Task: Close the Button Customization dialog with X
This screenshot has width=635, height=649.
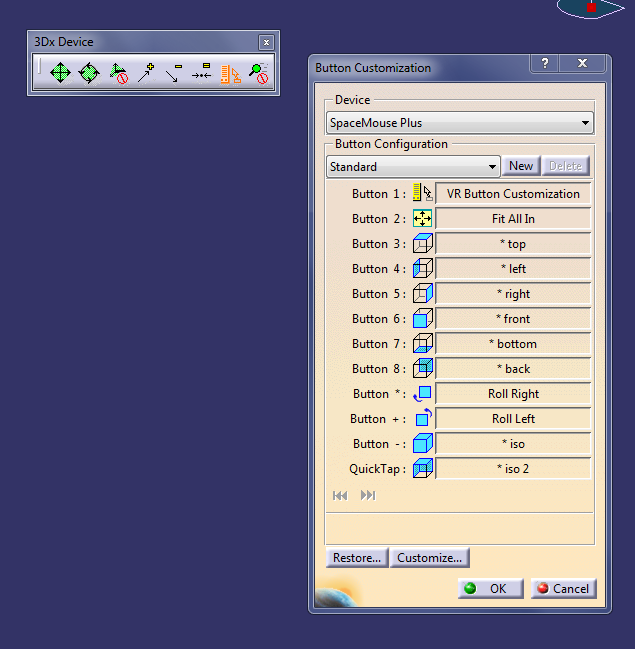Action: [582, 63]
